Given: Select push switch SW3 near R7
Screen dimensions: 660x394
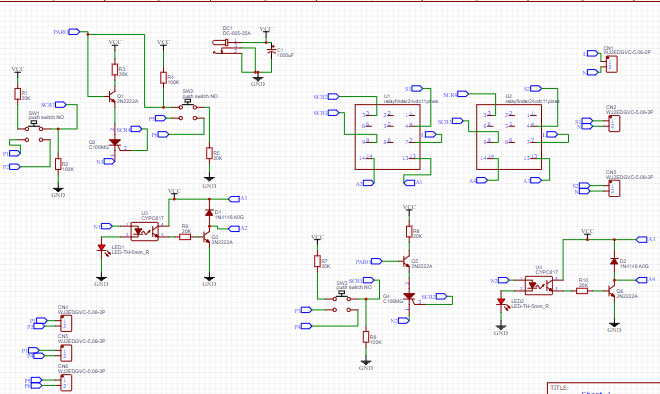Looking at the screenshot, I should coord(342,301).
